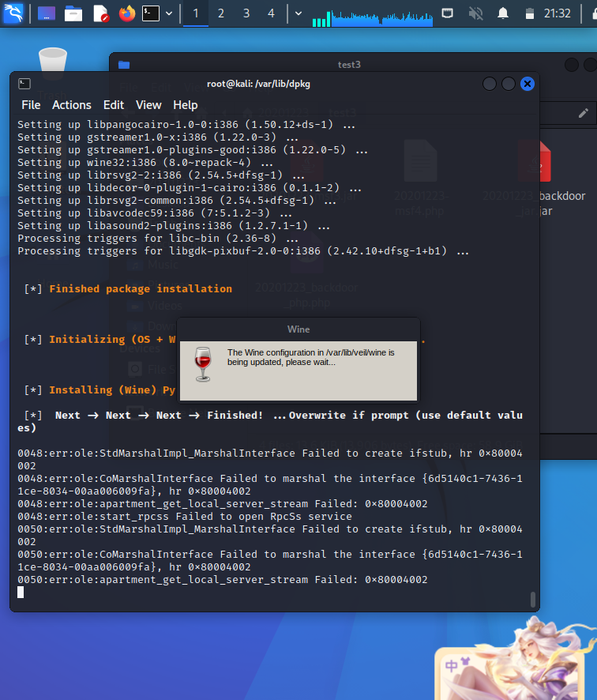This screenshot has height=700, width=597.
Task: Open the terminal File menu
Action: point(31,105)
